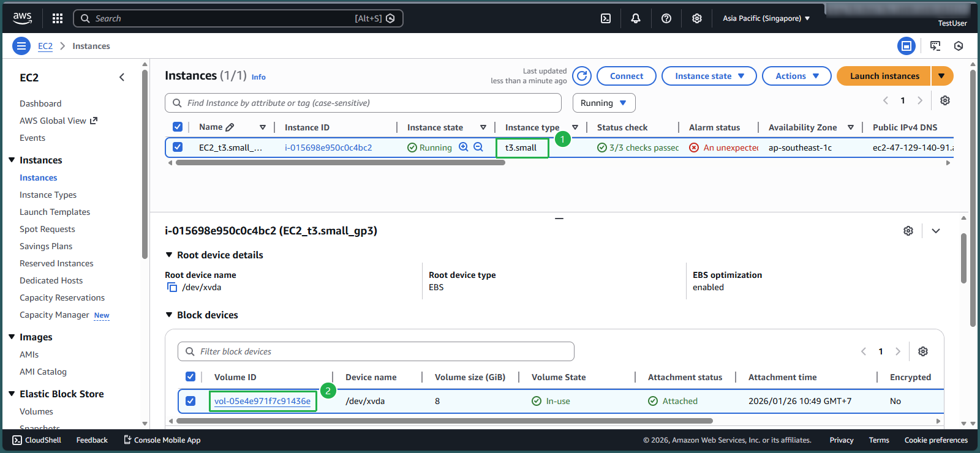Toggle the blue split panel view icon
The width and height of the screenshot is (980, 453).
(x=907, y=46)
